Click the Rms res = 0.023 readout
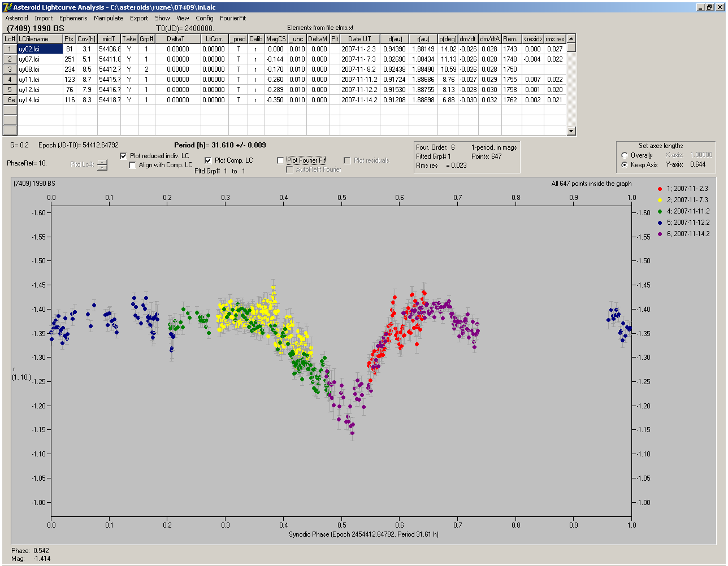The width and height of the screenshot is (728, 566). click(x=441, y=166)
